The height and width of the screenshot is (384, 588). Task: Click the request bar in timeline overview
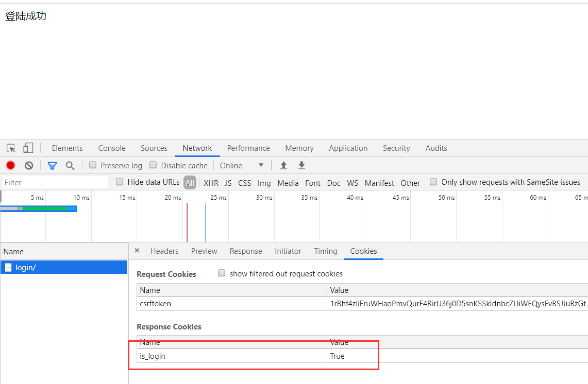(x=39, y=208)
